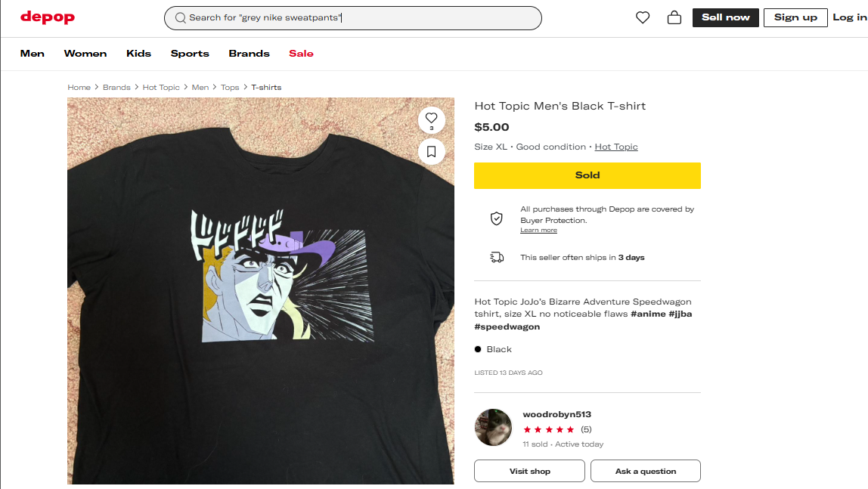The width and height of the screenshot is (868, 489).
Task: Click the Sell now button
Action: pyautogui.click(x=725, y=17)
